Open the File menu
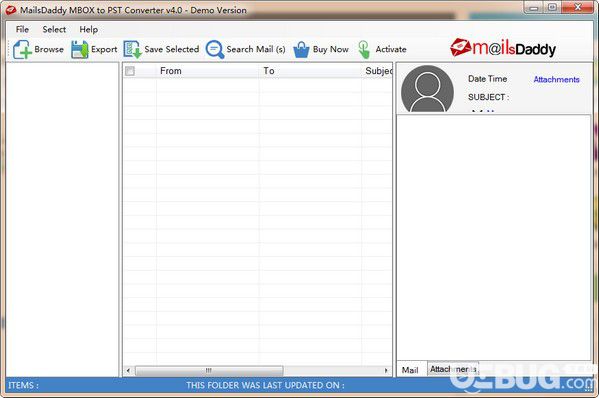Image resolution: width=599 pixels, height=398 pixels. 22,29
